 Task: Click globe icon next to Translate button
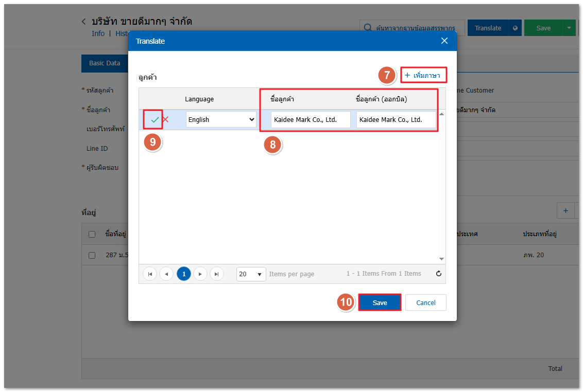click(515, 28)
